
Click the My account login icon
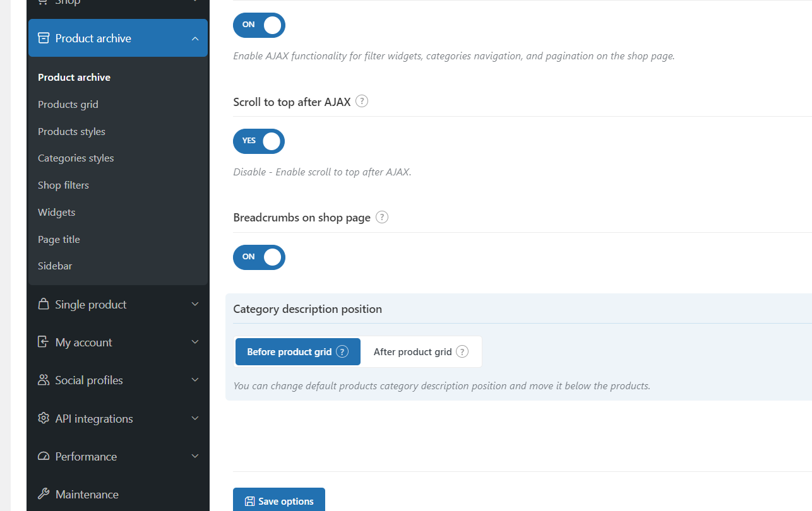[x=44, y=342]
